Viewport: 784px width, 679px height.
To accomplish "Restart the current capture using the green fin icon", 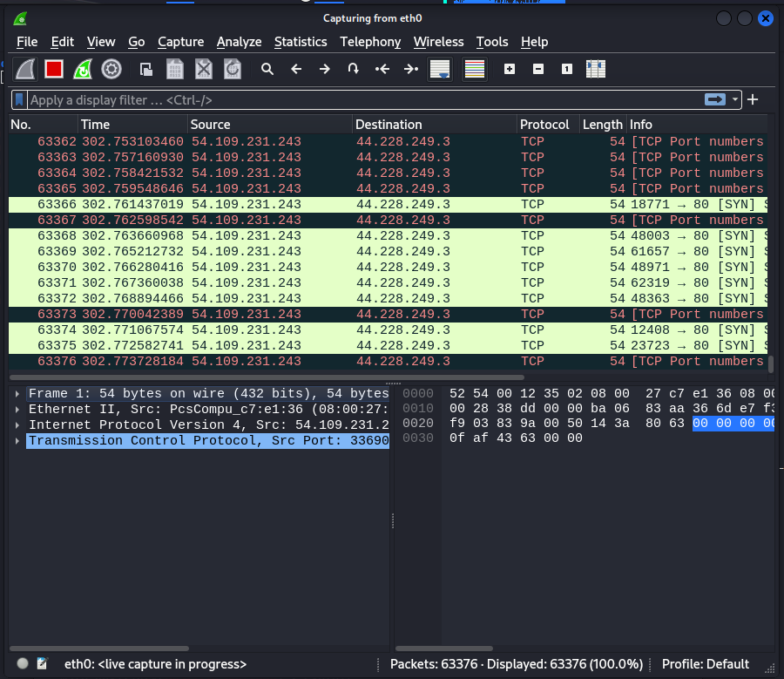I will [x=83, y=69].
